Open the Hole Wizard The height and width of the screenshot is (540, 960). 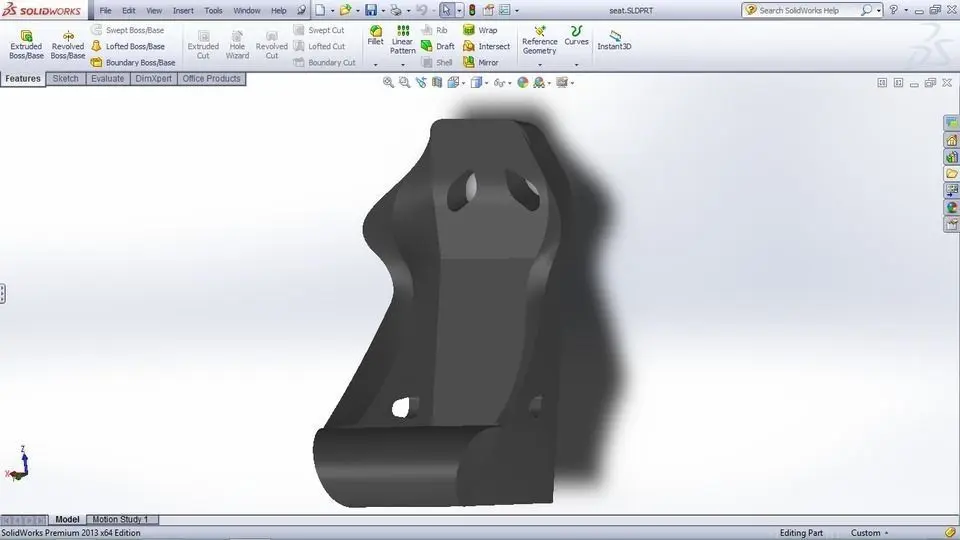tap(237, 45)
